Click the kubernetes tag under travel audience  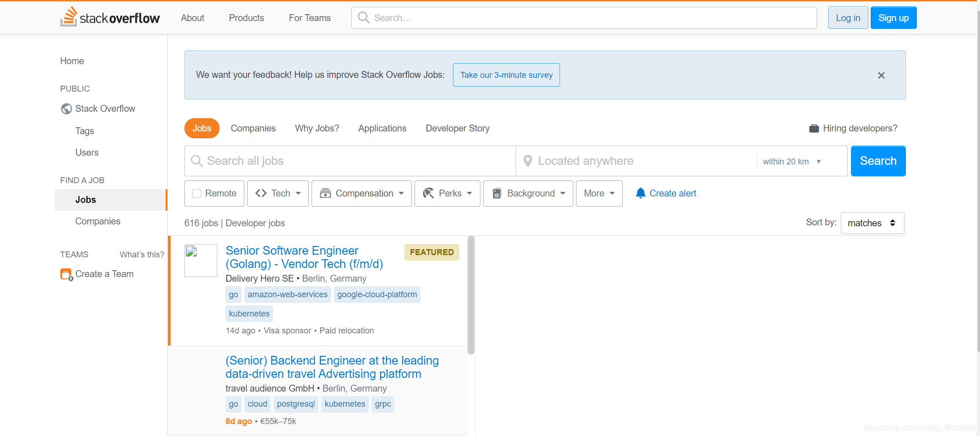coord(345,404)
